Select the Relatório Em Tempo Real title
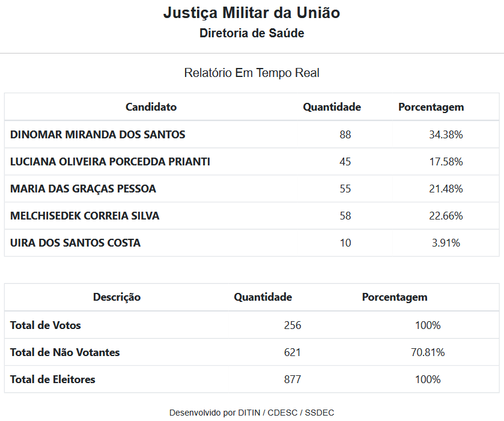Viewport: 504px width, 421px height. click(252, 73)
